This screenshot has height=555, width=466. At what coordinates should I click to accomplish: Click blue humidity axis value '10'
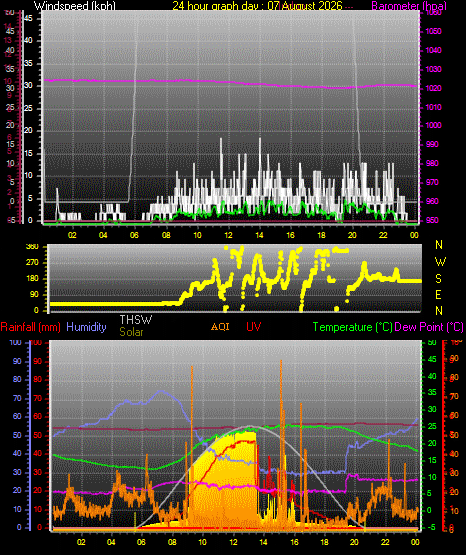click(17, 509)
